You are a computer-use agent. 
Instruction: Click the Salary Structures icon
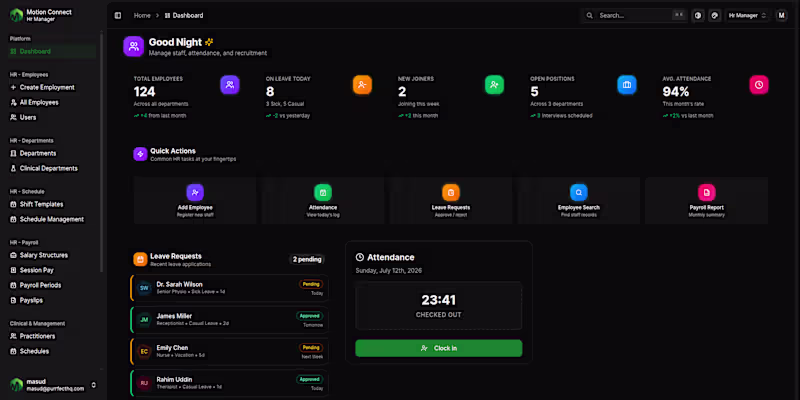[x=13, y=255]
